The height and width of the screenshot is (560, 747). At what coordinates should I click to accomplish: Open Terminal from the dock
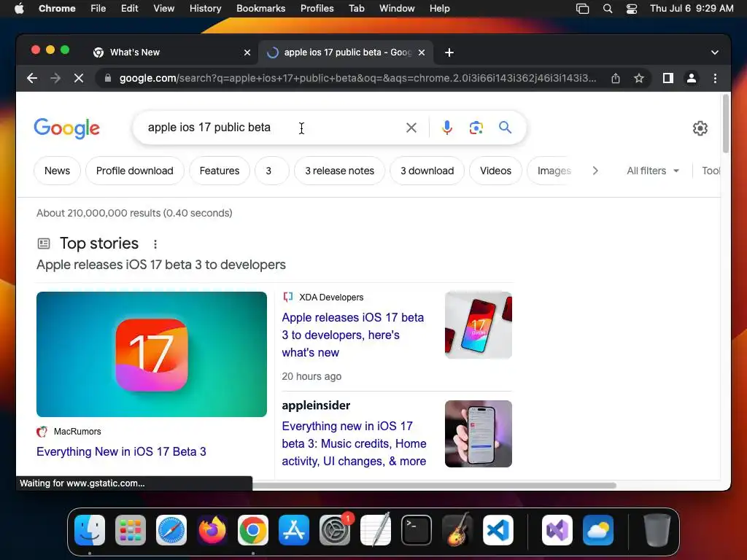(x=417, y=530)
